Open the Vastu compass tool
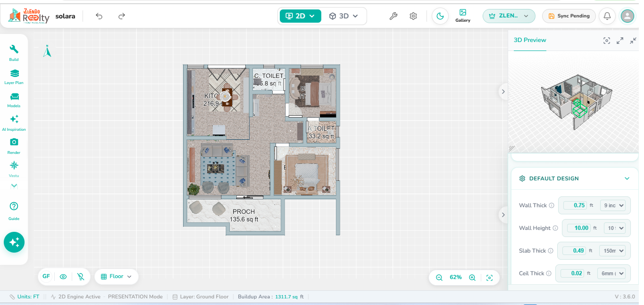Image resolution: width=644 pixels, height=305 pixels. click(x=14, y=169)
